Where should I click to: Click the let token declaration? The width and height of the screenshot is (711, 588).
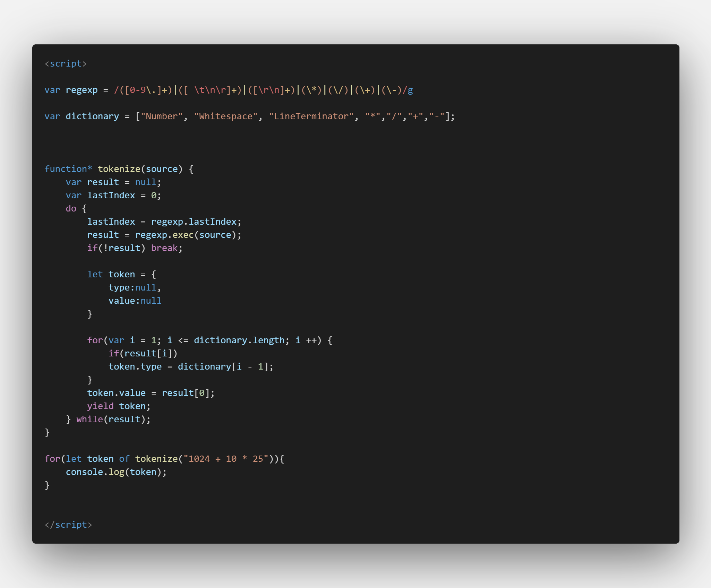pyautogui.click(x=111, y=275)
